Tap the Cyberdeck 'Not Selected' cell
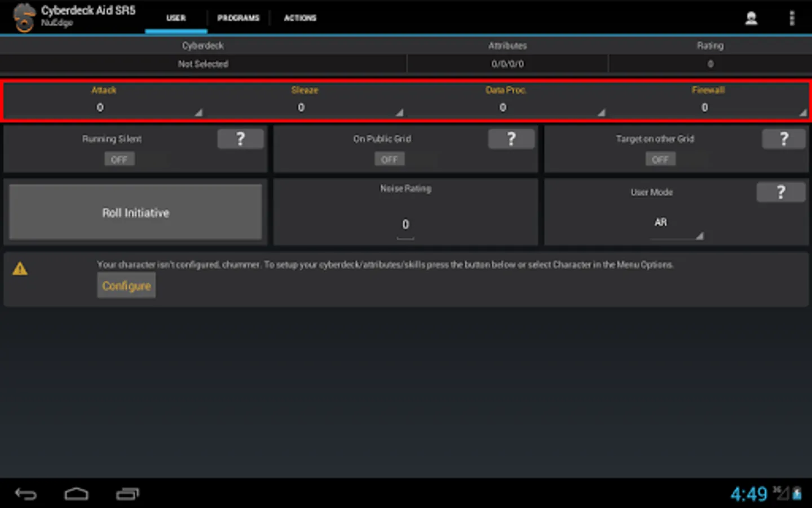This screenshot has width=812, height=508. [203, 64]
